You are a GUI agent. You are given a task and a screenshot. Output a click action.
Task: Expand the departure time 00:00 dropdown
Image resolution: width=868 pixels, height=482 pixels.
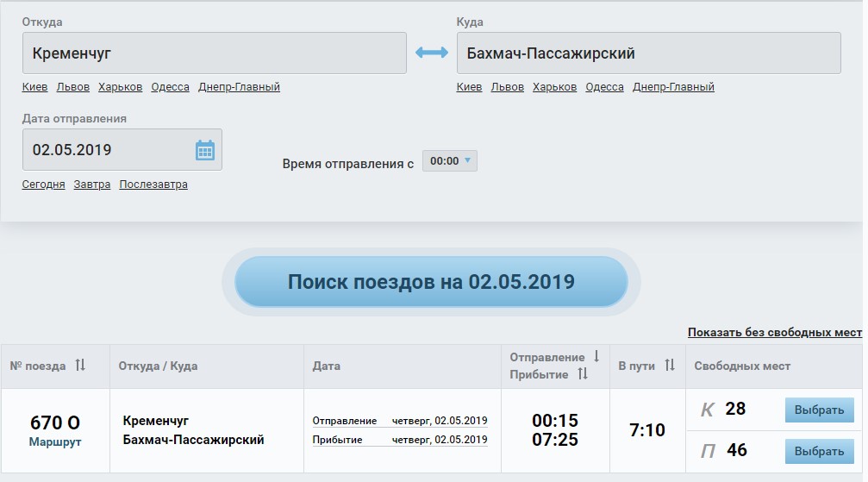450,161
